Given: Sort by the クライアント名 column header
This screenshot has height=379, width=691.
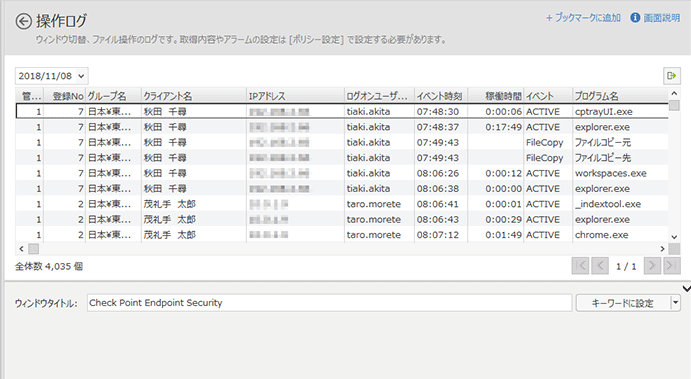Looking at the screenshot, I should [x=193, y=96].
